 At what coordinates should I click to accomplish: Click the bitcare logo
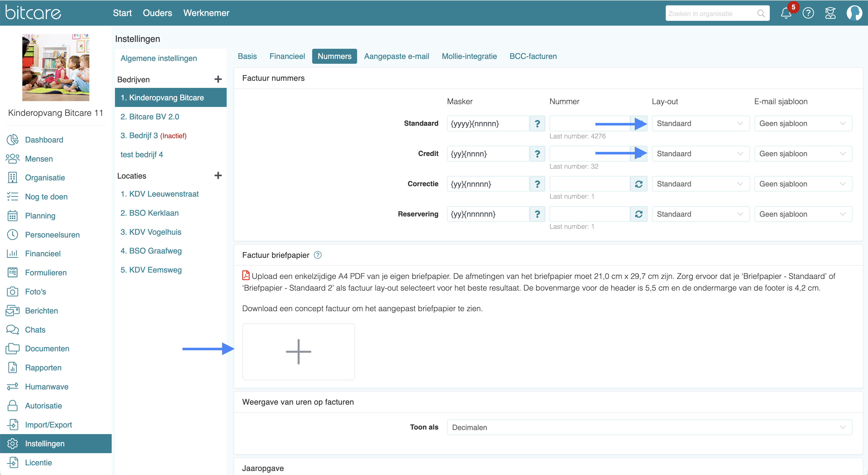point(33,13)
